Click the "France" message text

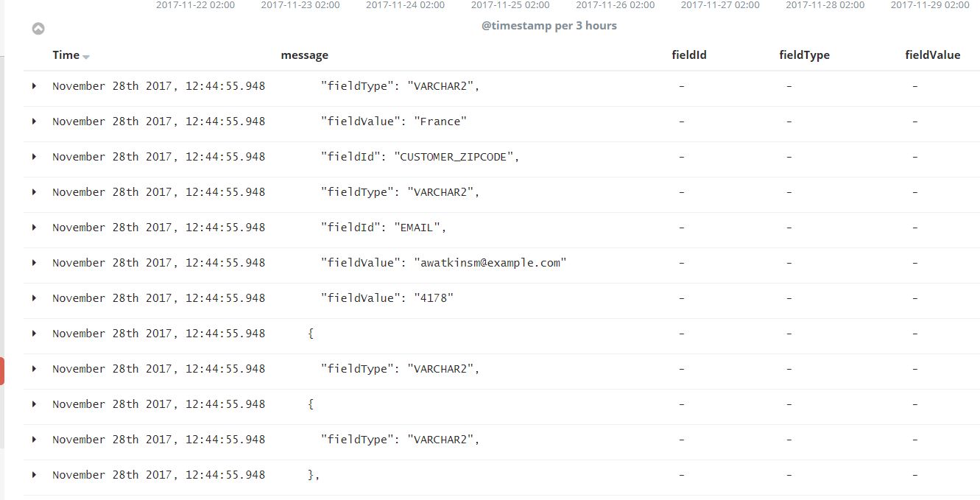coord(440,122)
